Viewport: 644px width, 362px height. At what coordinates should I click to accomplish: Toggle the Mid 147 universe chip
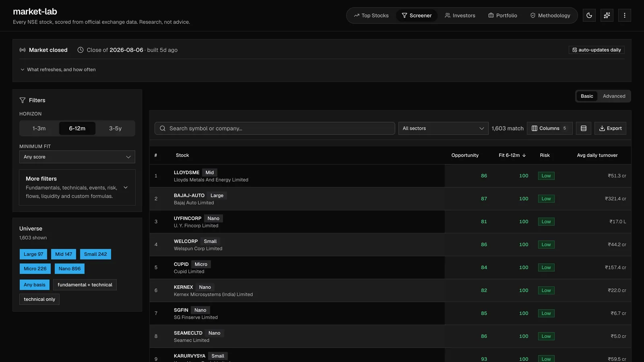coord(64,254)
